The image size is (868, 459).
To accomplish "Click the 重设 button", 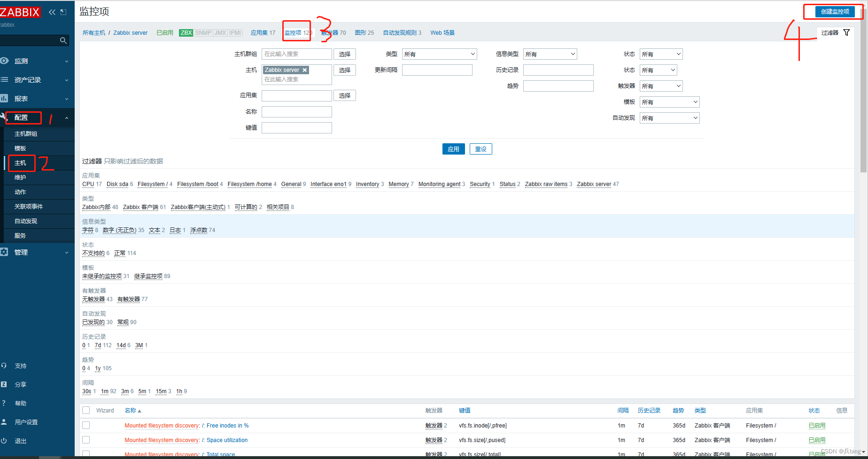I will tap(481, 149).
